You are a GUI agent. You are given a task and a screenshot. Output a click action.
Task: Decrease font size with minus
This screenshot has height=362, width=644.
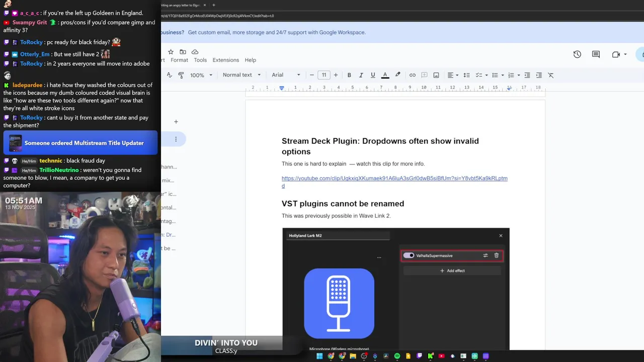pos(312,75)
